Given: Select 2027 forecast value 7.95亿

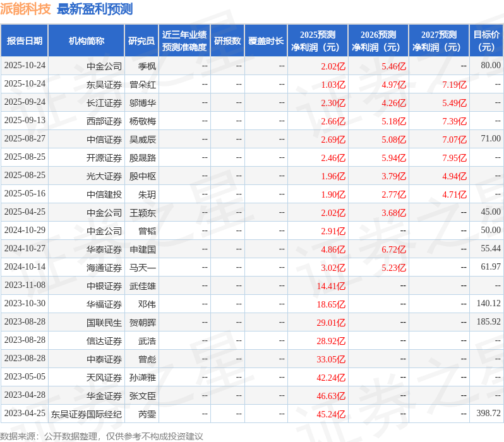Looking at the screenshot, I should pyautogui.click(x=455, y=158).
